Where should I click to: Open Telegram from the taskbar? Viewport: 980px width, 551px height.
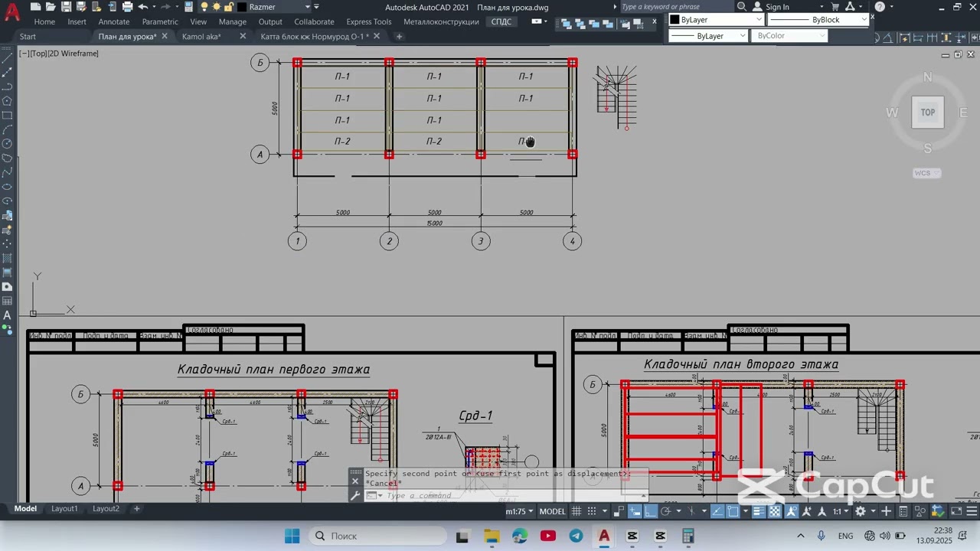point(576,536)
